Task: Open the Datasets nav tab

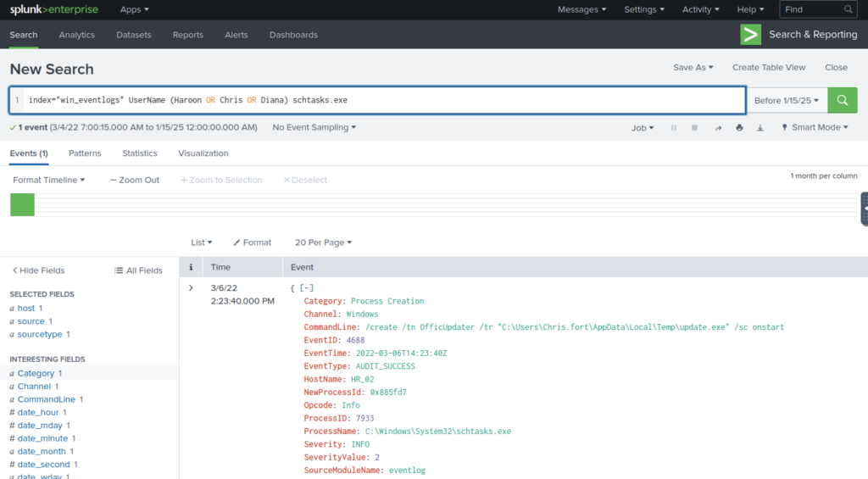Action: point(133,35)
